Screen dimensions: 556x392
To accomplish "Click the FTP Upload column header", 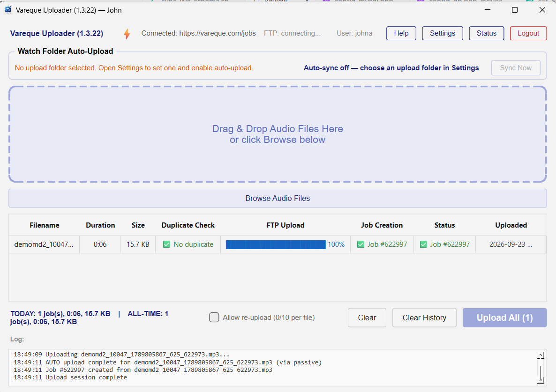I will click(x=286, y=225).
